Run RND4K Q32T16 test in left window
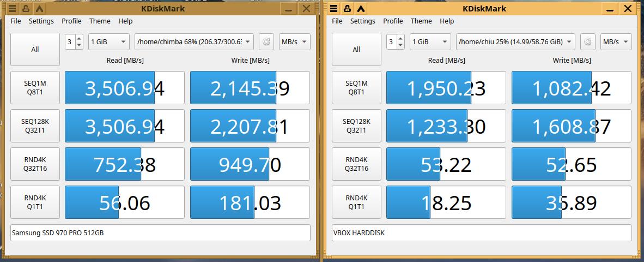The width and height of the screenshot is (644, 262). (35, 164)
